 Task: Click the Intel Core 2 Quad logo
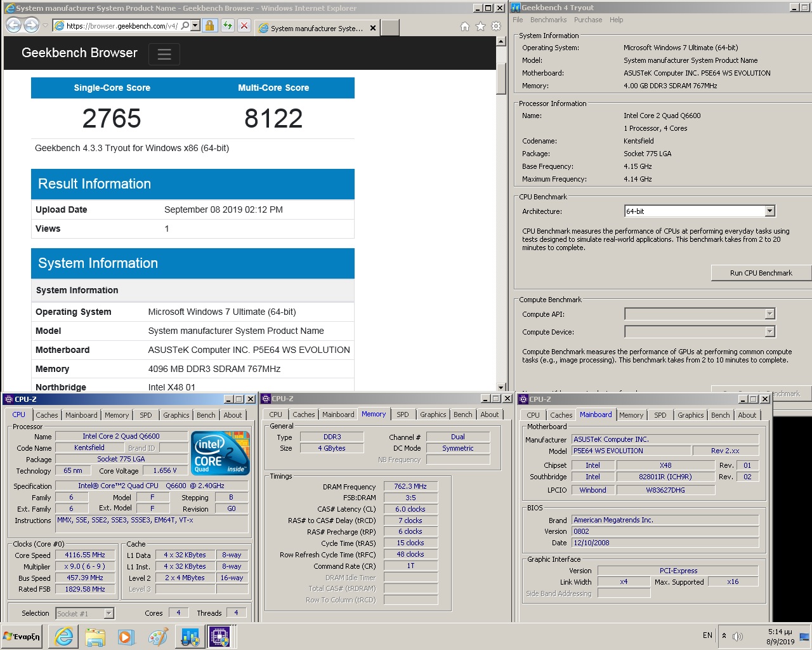pyautogui.click(x=221, y=453)
